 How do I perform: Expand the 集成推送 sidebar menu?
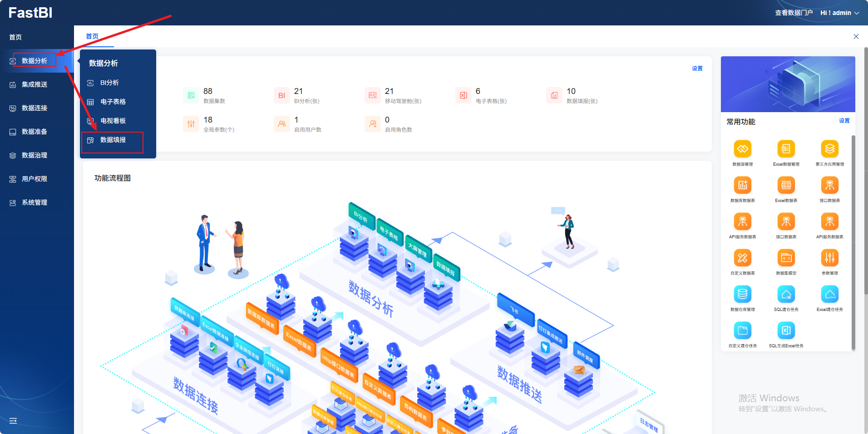[x=35, y=84]
